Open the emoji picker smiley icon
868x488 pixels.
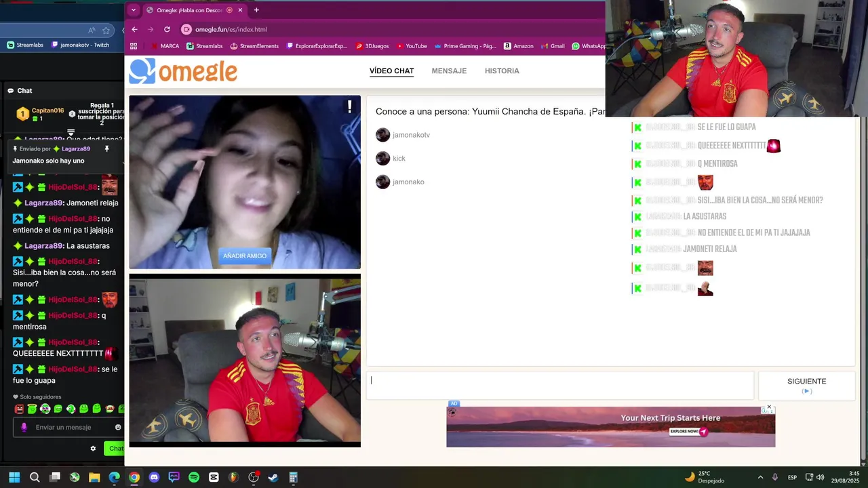click(x=118, y=428)
